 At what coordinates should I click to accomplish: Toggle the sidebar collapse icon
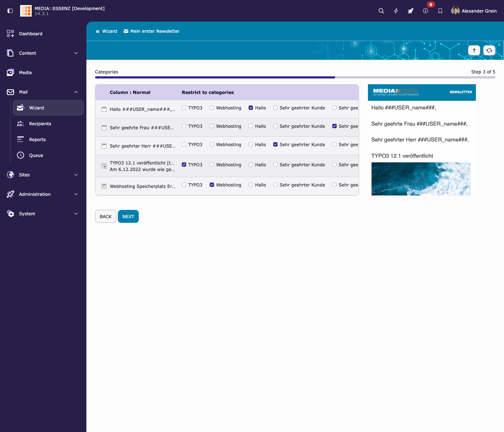pos(10,11)
